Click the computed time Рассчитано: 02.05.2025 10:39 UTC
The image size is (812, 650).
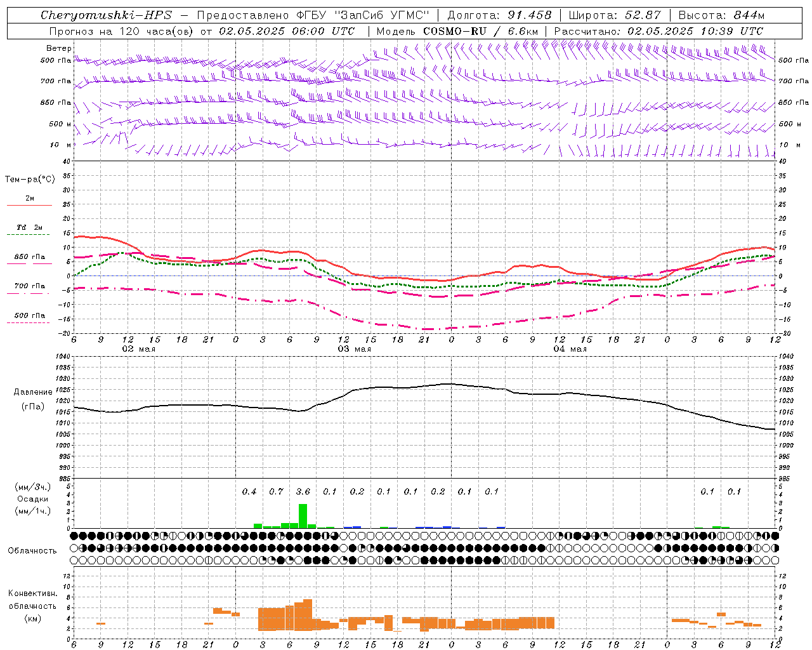pos(658,31)
